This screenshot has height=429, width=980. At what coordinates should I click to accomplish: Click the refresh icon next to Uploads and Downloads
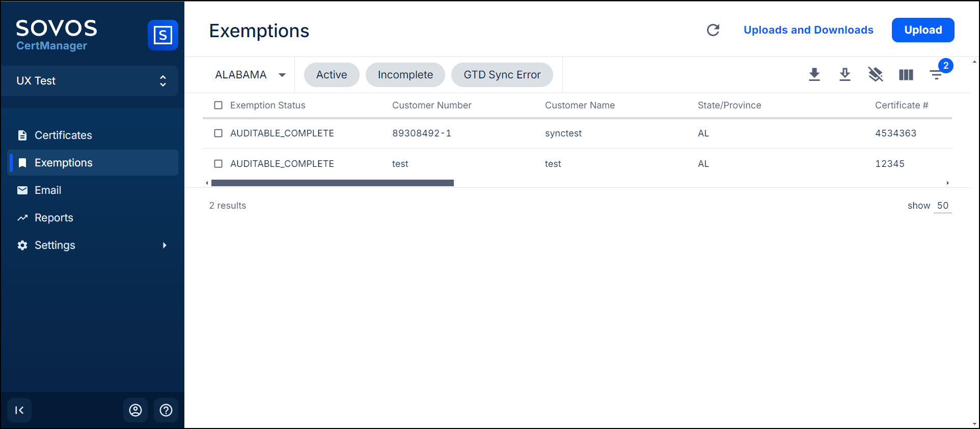coord(713,30)
